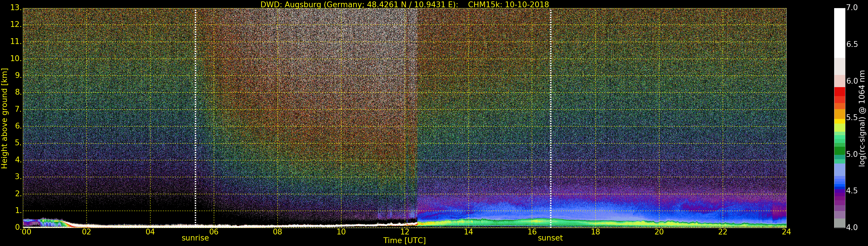Screen dimensions: 868x246
Task: Click the green band of the colorbar
Action: coord(840,150)
